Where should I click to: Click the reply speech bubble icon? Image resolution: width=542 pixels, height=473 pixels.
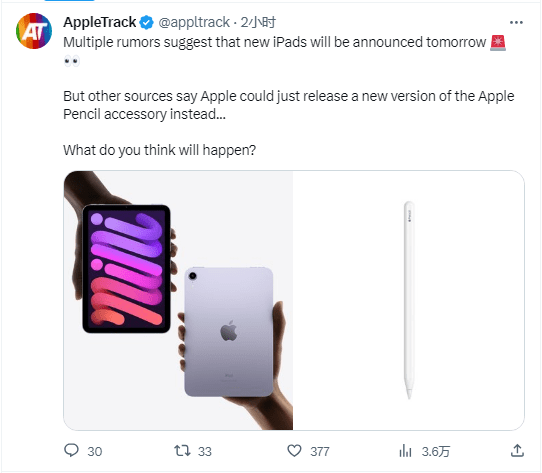coord(72,451)
